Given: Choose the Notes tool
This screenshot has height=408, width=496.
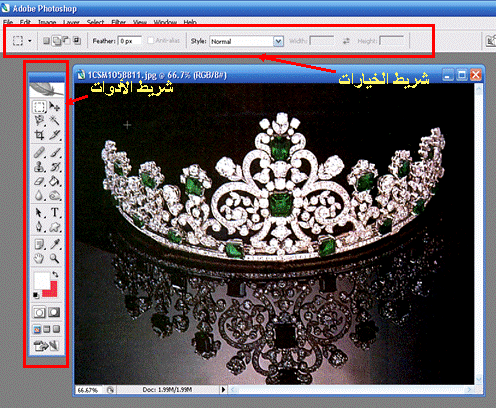Looking at the screenshot, I should 39,244.
